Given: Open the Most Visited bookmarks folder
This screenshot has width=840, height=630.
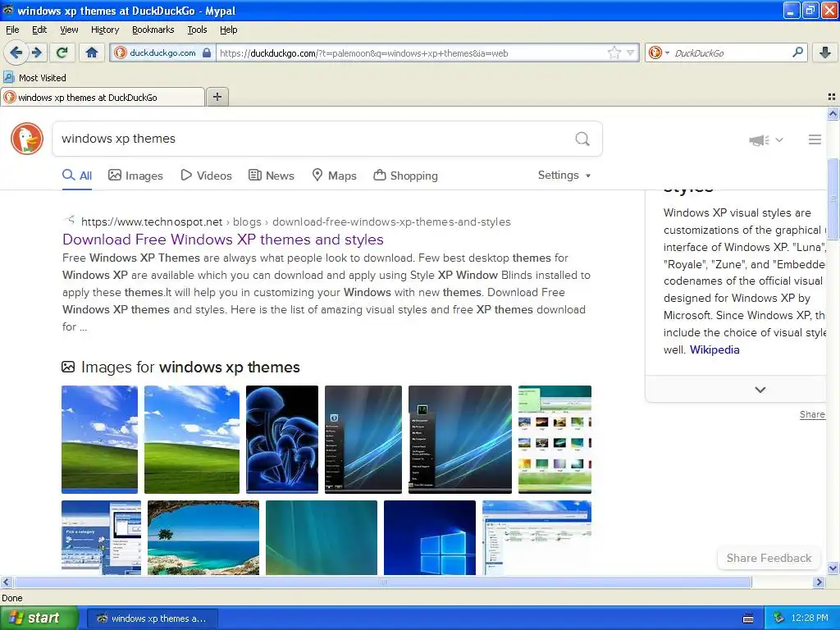Looking at the screenshot, I should [34, 78].
